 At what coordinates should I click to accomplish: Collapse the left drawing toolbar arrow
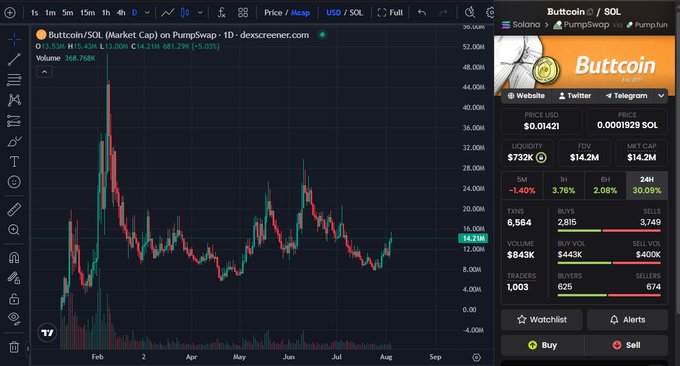[x=28, y=348]
